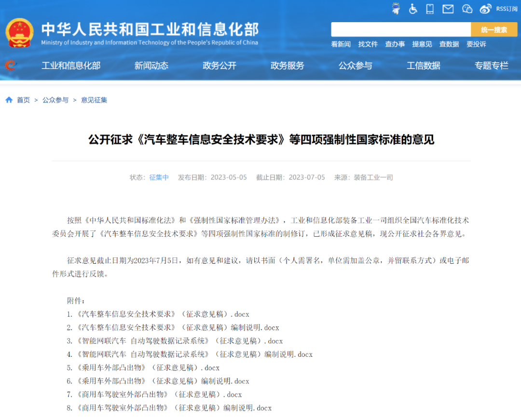Click the search input field

point(401,29)
